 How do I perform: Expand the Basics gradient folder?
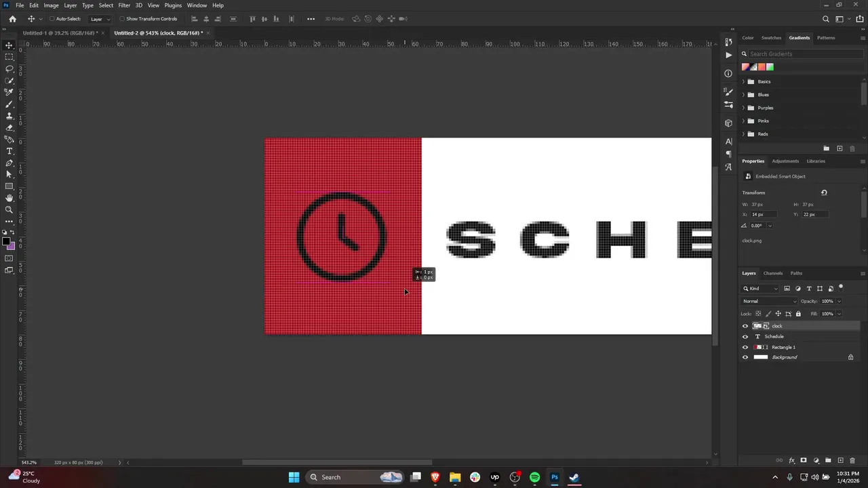(x=743, y=81)
